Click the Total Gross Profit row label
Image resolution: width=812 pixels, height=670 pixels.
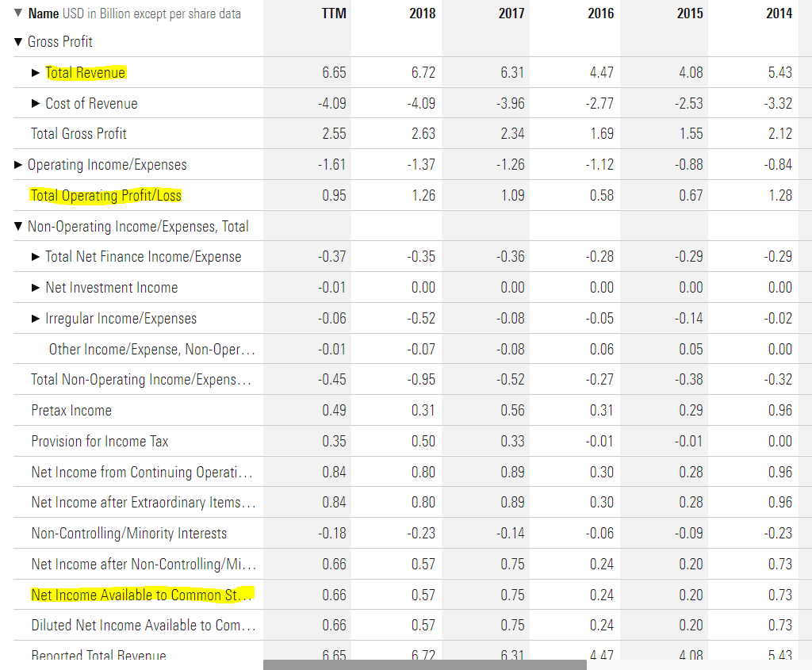pos(79,134)
